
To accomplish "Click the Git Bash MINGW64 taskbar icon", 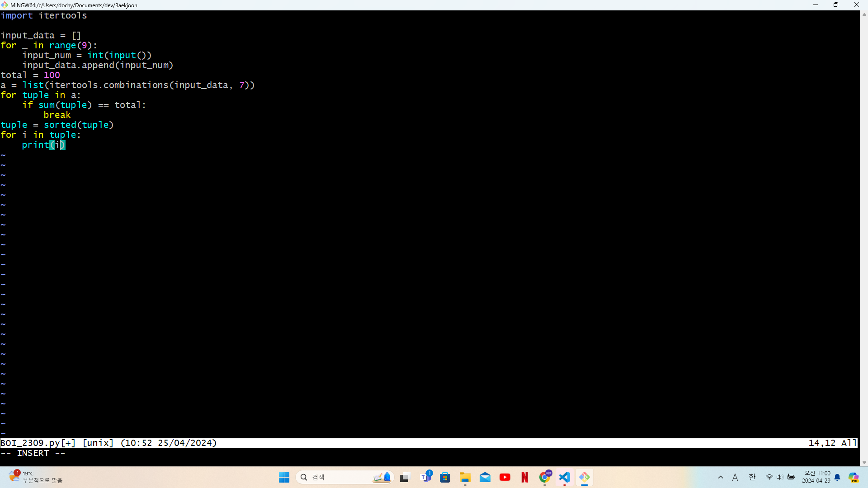I will (x=585, y=477).
